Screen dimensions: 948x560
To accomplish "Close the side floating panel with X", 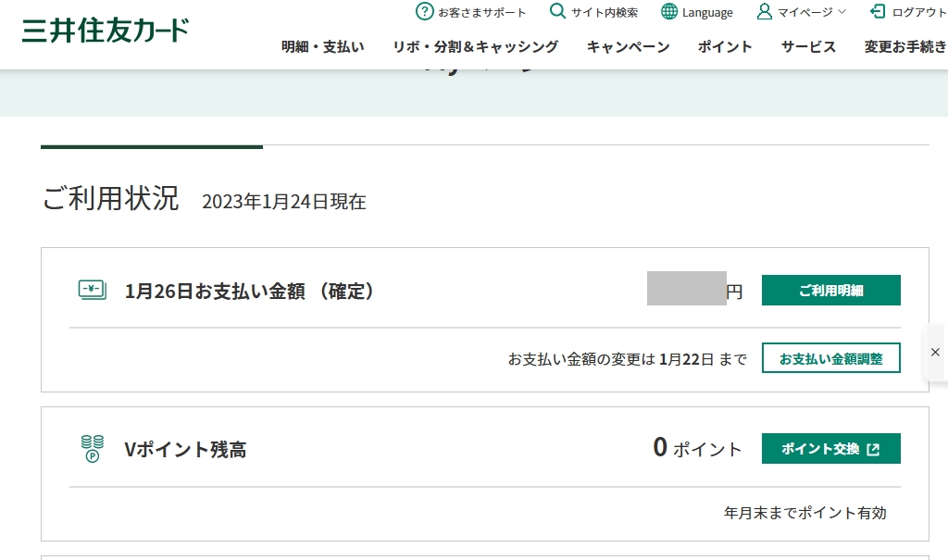I will 935,353.
